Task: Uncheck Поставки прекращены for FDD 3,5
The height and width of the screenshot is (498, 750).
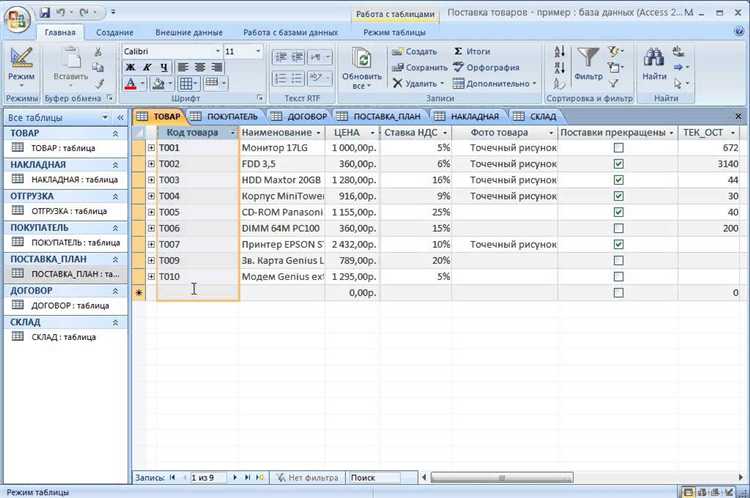Action: pyautogui.click(x=618, y=164)
